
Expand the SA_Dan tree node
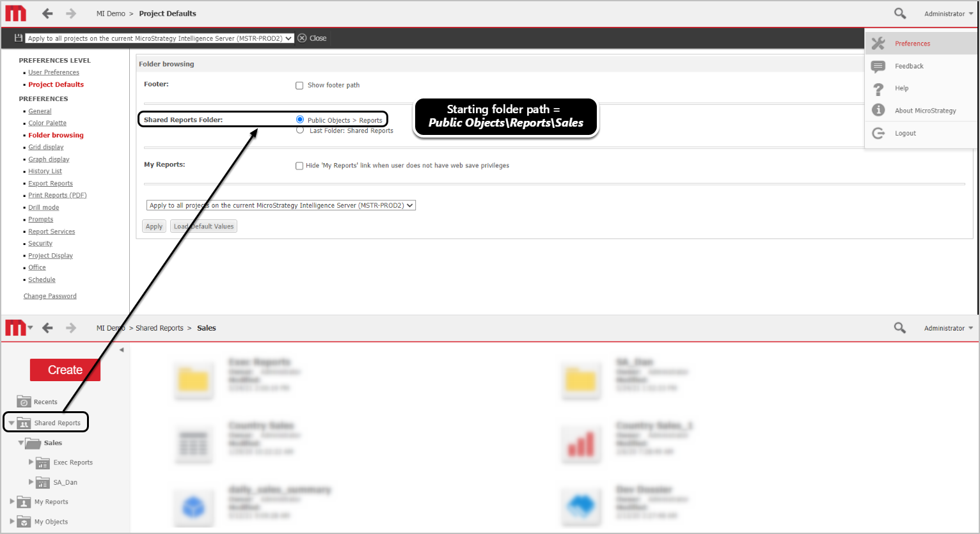click(31, 482)
